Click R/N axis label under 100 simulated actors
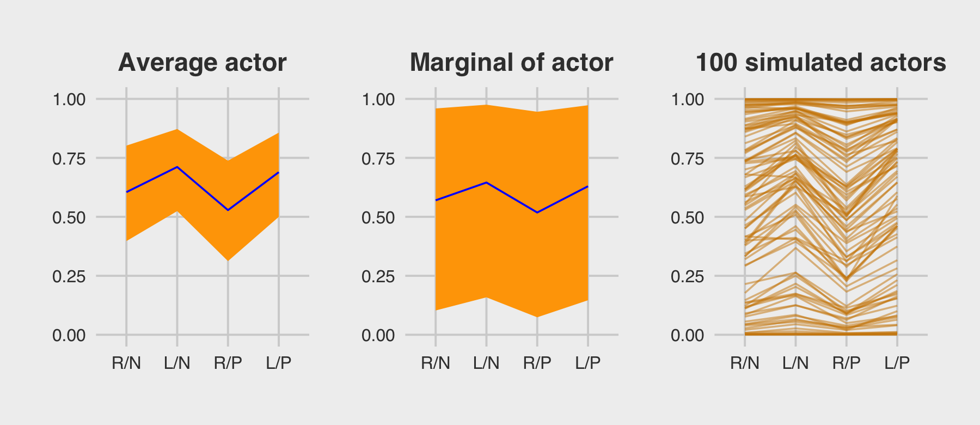Screen dimensions: 980x425 (745, 363)
